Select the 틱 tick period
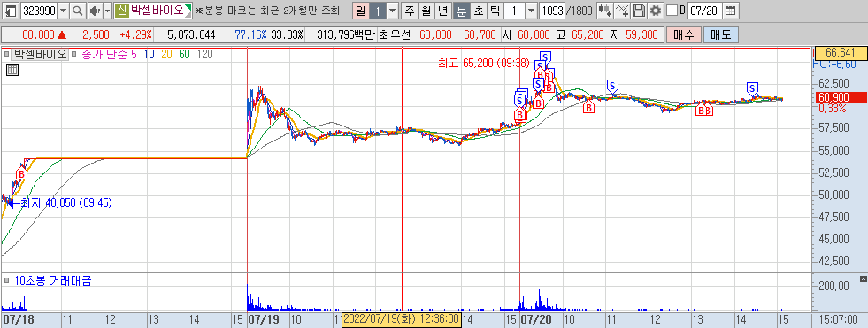The width and height of the screenshot is (868, 328). (495, 10)
